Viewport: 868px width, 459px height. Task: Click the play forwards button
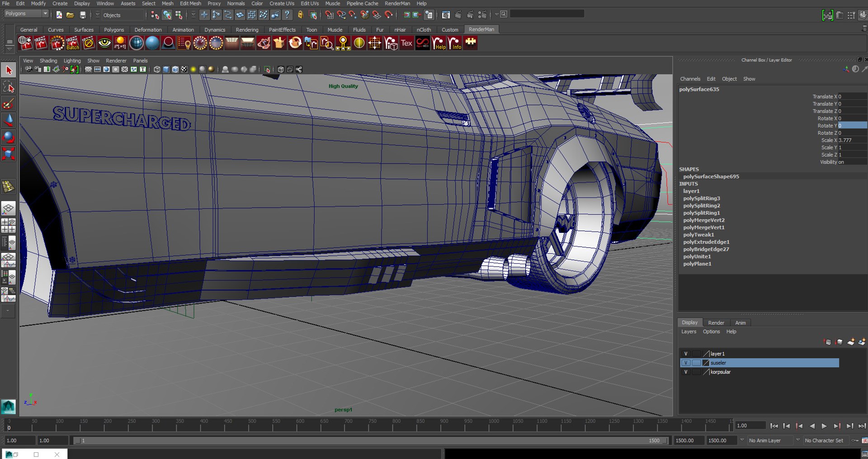(x=824, y=426)
